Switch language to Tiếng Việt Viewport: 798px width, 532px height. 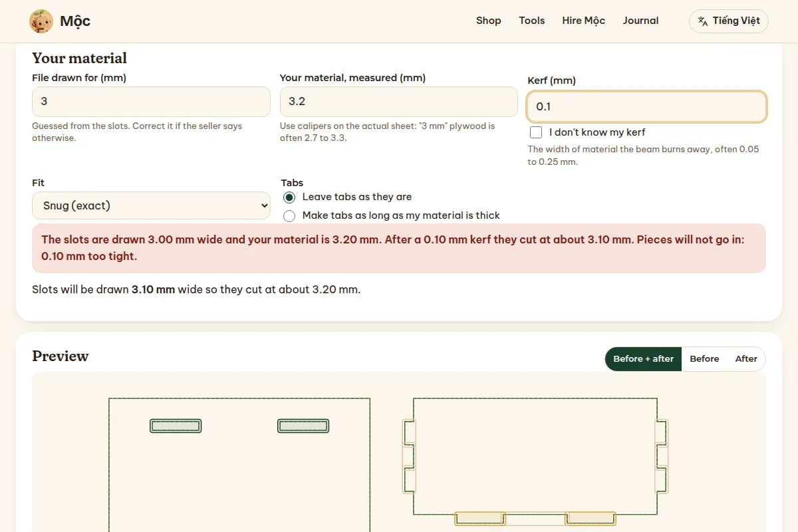coord(729,21)
